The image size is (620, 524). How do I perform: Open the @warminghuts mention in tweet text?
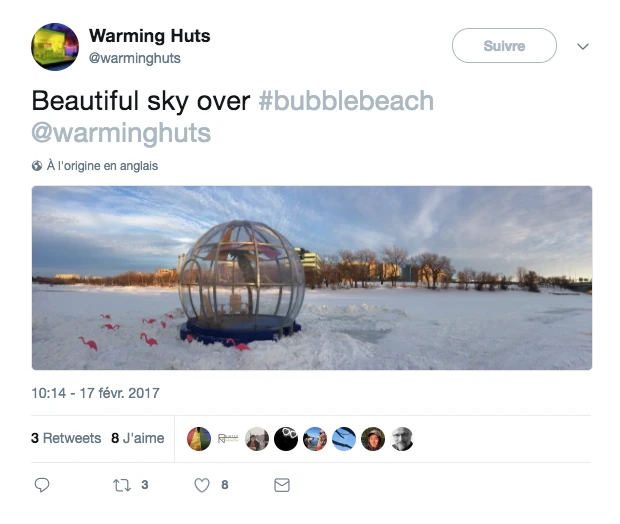click(x=121, y=133)
